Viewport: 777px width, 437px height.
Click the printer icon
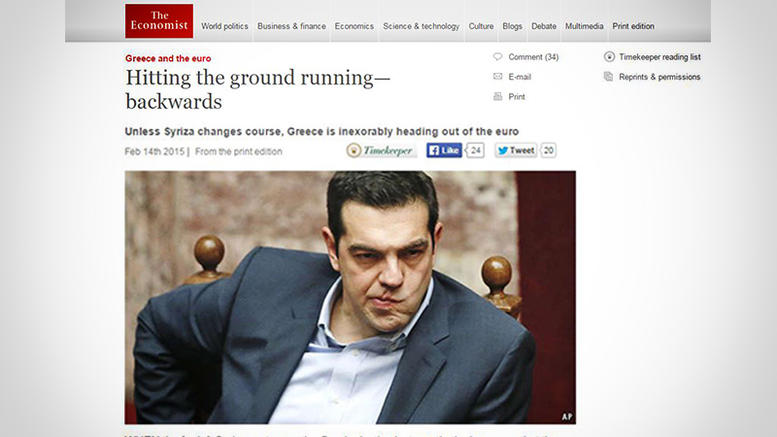click(x=498, y=97)
